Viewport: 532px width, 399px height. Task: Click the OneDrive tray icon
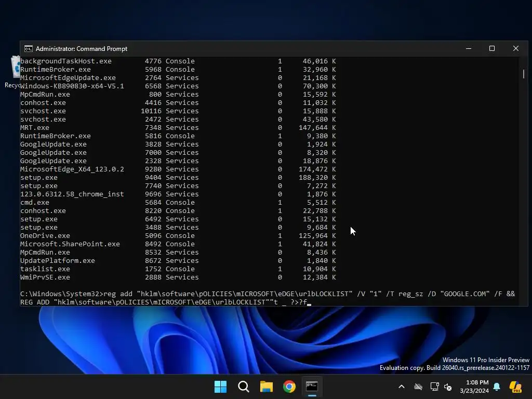[418, 387]
